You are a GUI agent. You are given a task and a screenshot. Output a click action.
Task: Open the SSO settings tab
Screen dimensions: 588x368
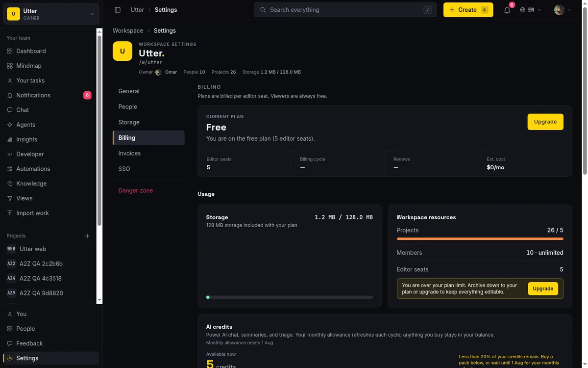pos(148,169)
